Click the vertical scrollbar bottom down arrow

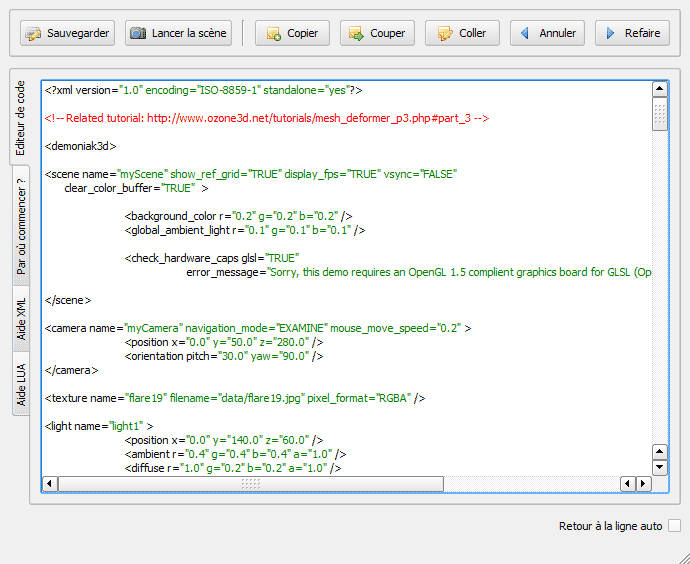point(660,467)
